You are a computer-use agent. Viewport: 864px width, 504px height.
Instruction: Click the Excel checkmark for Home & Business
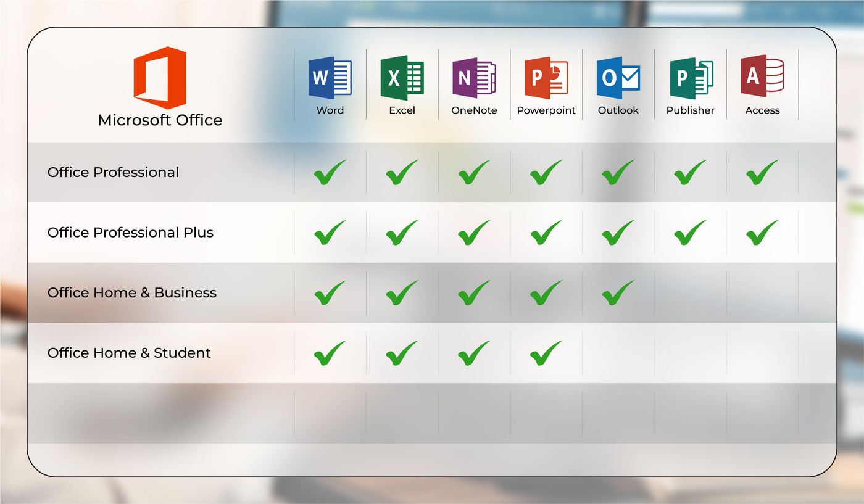click(x=402, y=293)
